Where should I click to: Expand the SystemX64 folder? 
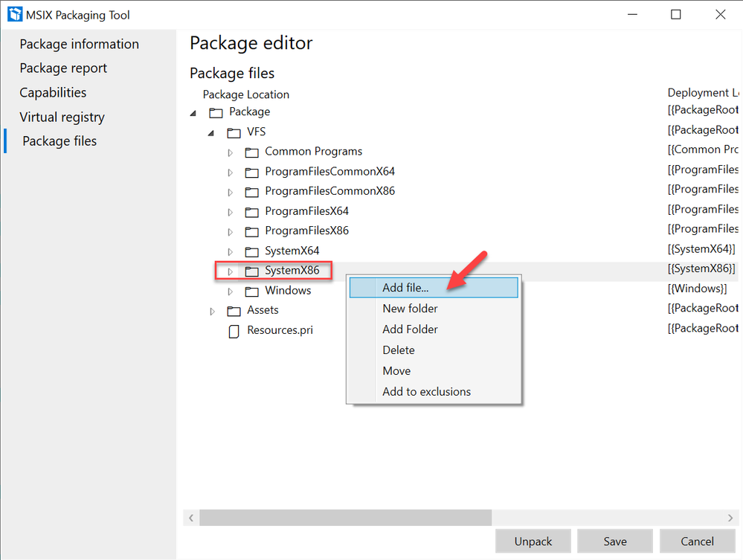tap(231, 251)
